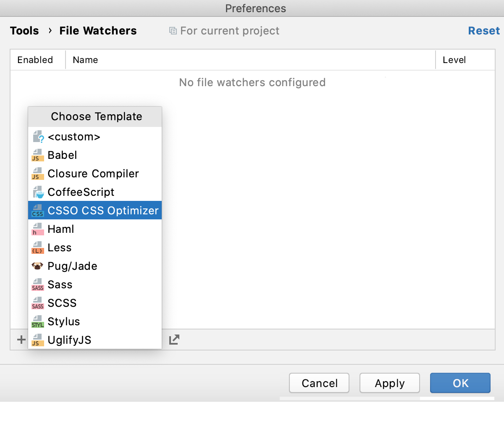The image size is (504, 448).
Task: Click the Haml file icon
Action: pyautogui.click(x=37, y=229)
